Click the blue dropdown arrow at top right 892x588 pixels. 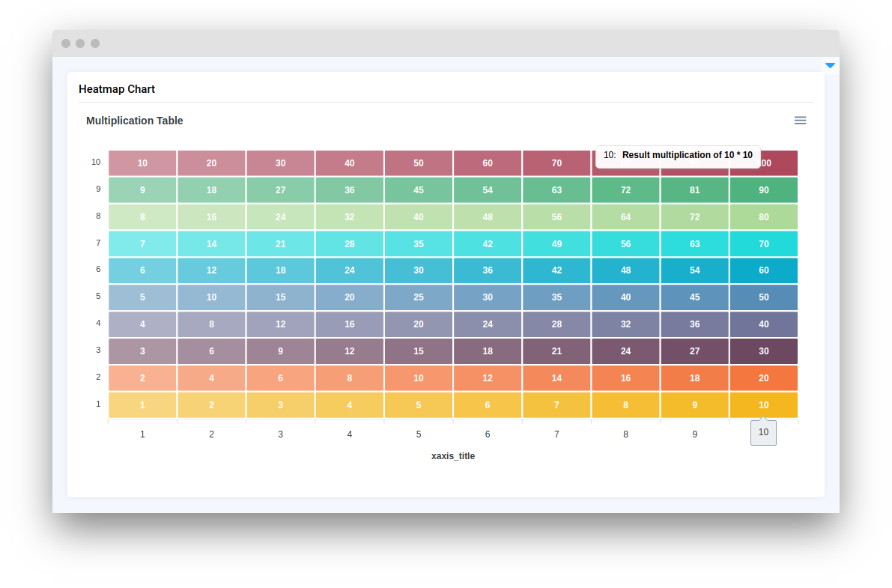830,66
